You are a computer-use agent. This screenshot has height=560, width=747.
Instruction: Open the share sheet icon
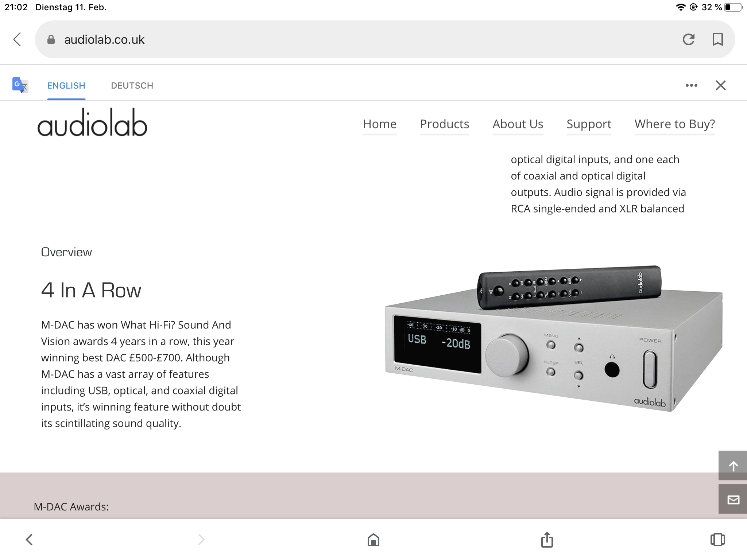547,540
